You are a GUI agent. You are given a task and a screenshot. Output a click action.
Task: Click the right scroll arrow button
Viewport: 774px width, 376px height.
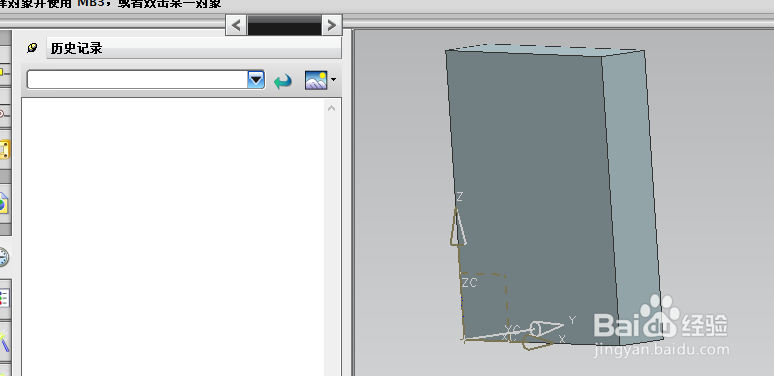[x=332, y=25]
